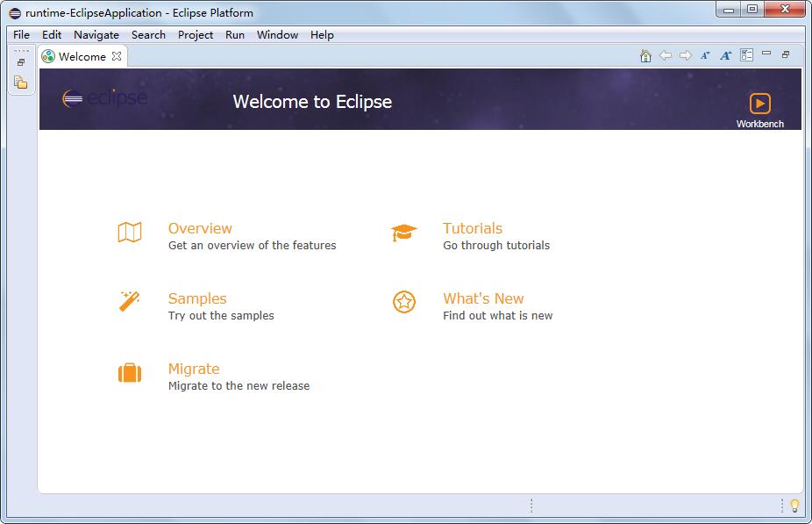Open the Migrate link
Viewport: 812px width, 524px height.
click(194, 369)
